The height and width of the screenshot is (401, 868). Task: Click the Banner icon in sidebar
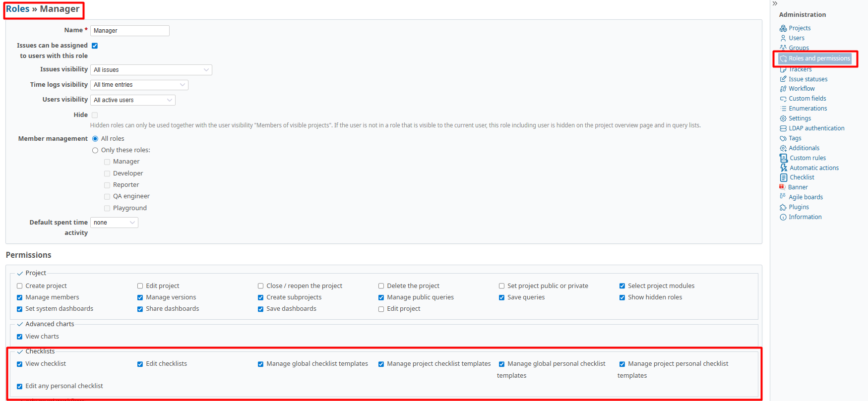click(782, 187)
